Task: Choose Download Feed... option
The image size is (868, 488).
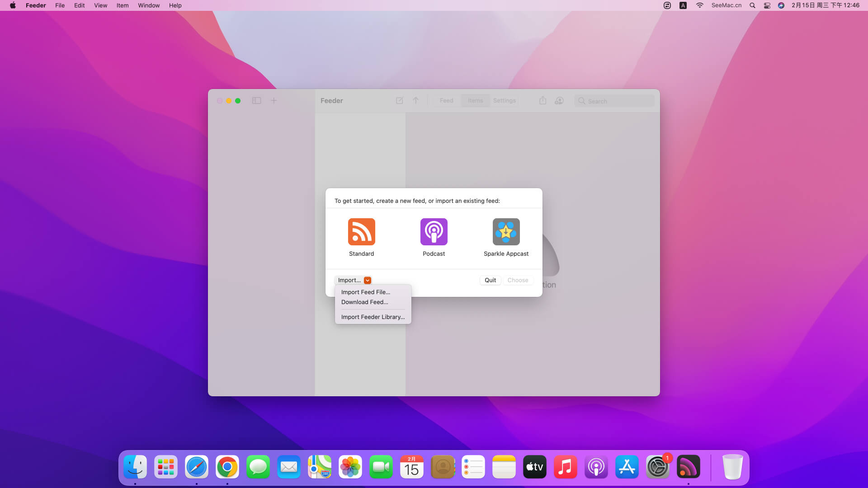Action: coord(364,302)
